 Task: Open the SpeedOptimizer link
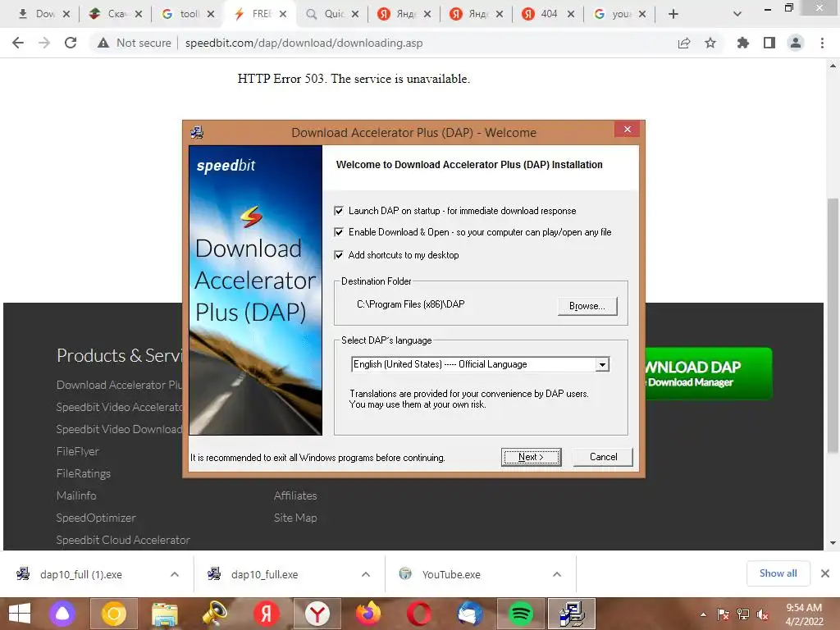pyautogui.click(x=96, y=518)
